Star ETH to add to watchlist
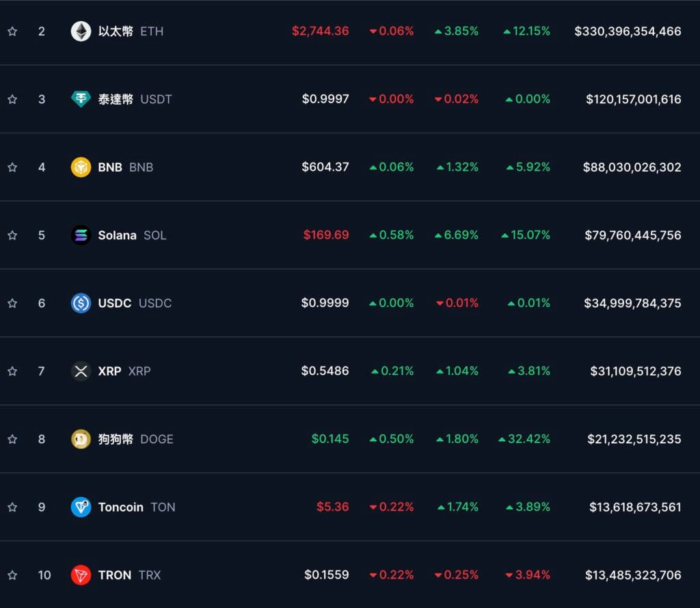The image size is (700, 608). pyautogui.click(x=12, y=31)
